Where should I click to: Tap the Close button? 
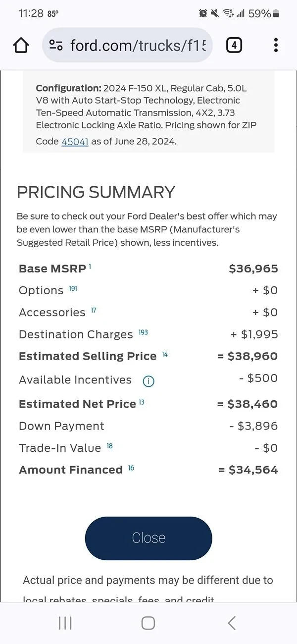click(148, 538)
